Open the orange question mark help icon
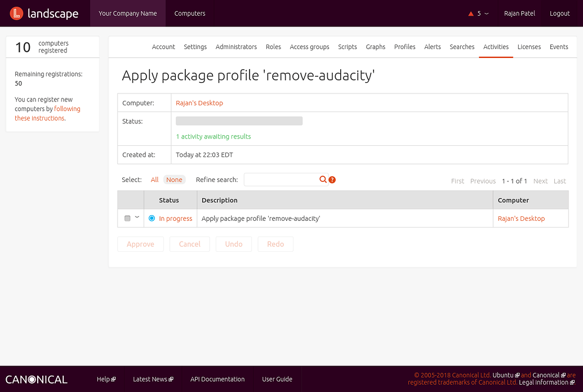Viewport: 583px width, 392px height. pyautogui.click(x=332, y=180)
